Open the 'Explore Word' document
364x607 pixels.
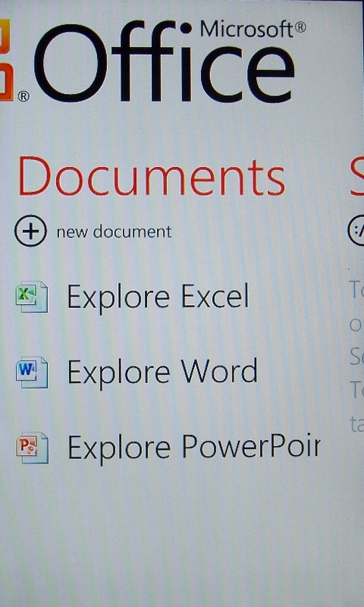[x=162, y=373]
